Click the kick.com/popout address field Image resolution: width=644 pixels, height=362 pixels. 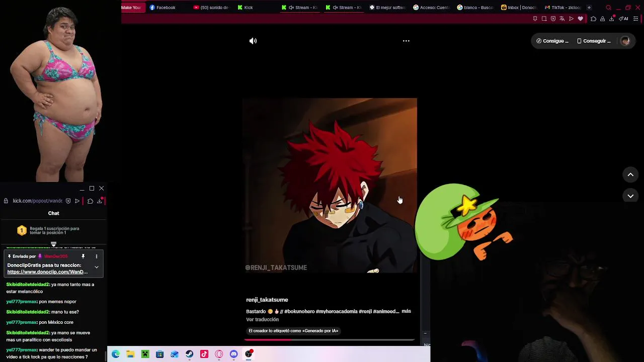[x=37, y=201]
